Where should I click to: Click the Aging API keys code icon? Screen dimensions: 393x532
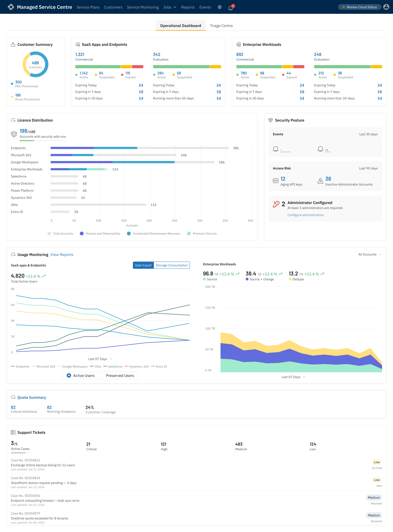(x=275, y=181)
